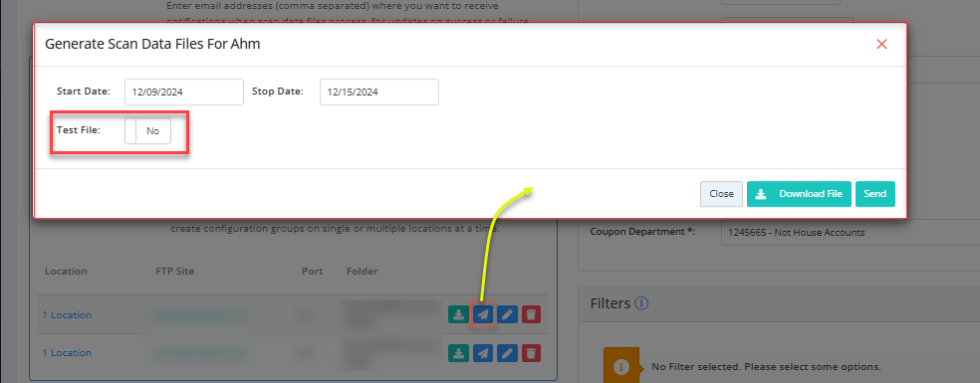Click the Filters info icon

(x=641, y=303)
